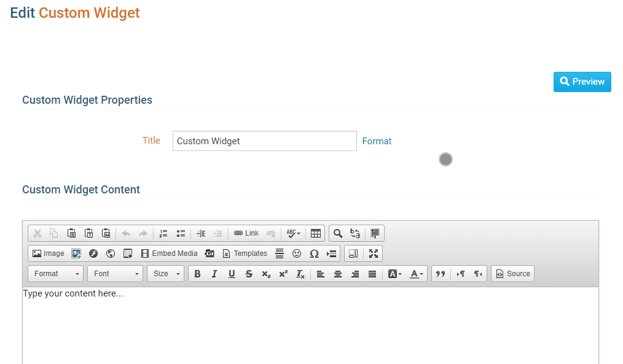Insert a table with the Table icon
623x364 pixels.
pos(316,233)
